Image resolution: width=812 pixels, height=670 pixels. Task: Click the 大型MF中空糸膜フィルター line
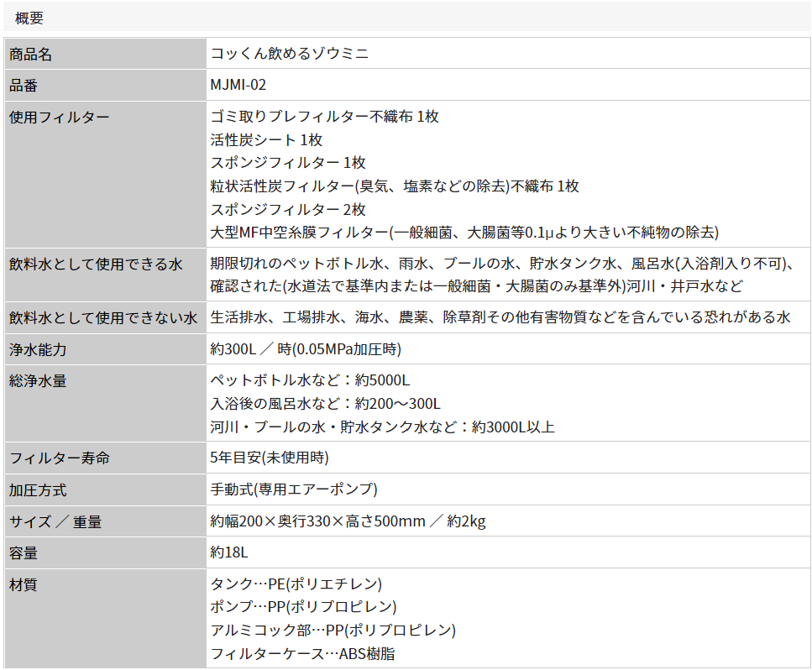click(x=464, y=233)
